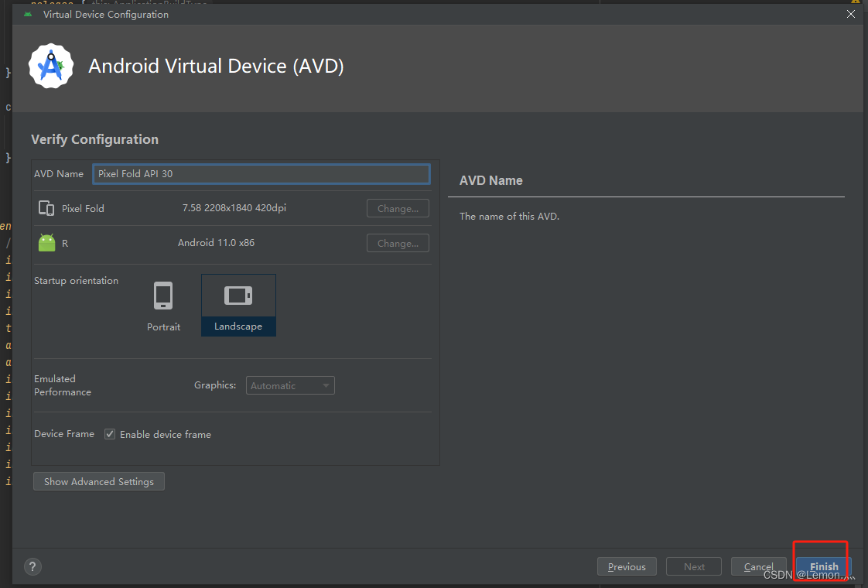Cancel the AVD configuration

pos(758,566)
